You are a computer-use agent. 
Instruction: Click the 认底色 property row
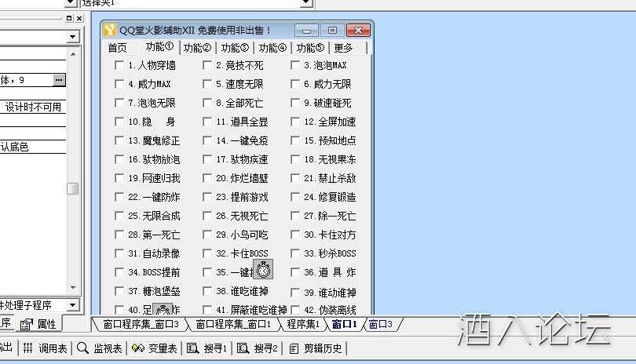click(x=33, y=147)
